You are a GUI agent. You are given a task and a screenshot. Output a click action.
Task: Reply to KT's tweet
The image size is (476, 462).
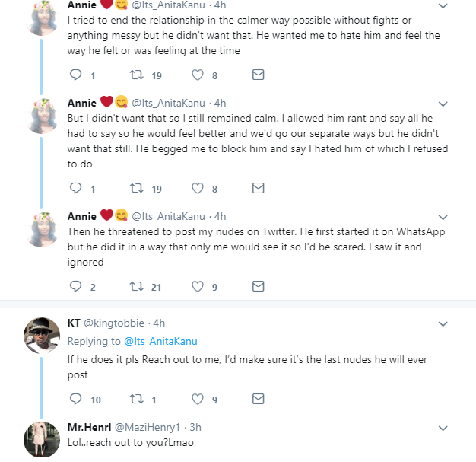click(x=76, y=398)
